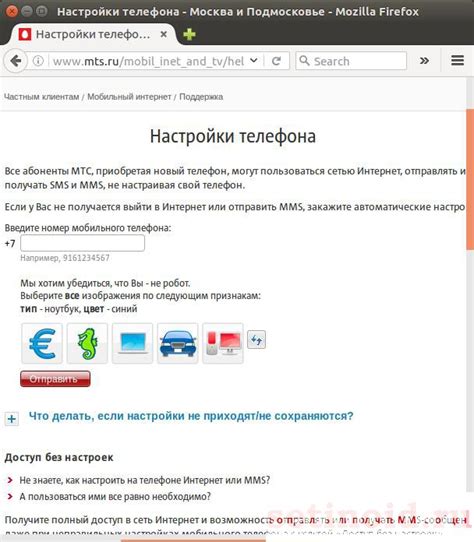The image size is (474, 542).
Task: Click Не знаете, как настроить item
Action: pyautogui.click(x=145, y=480)
